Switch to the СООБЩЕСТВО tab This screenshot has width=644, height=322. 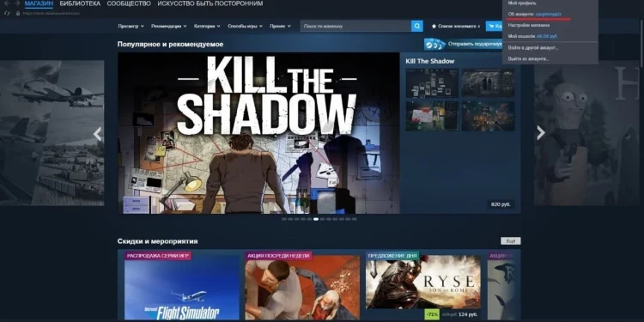pyautogui.click(x=129, y=3)
